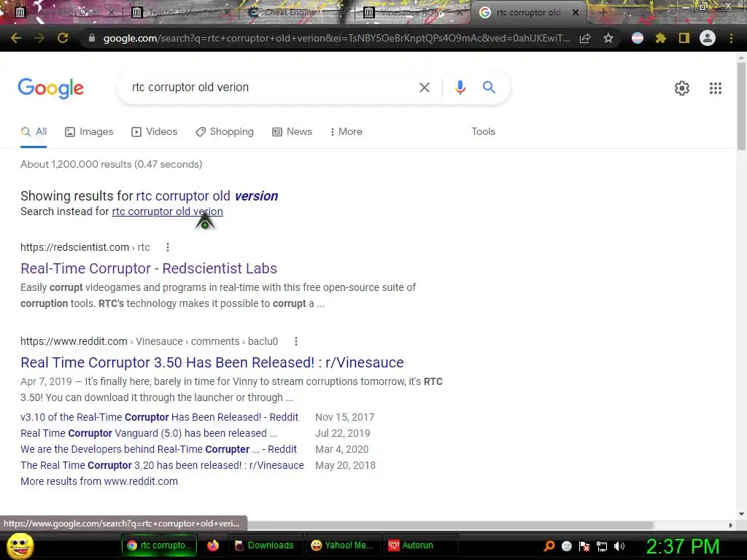Open Real Time Corruptor Vanguard (5.0) link
The width and height of the screenshot is (747, 560).
(x=149, y=433)
